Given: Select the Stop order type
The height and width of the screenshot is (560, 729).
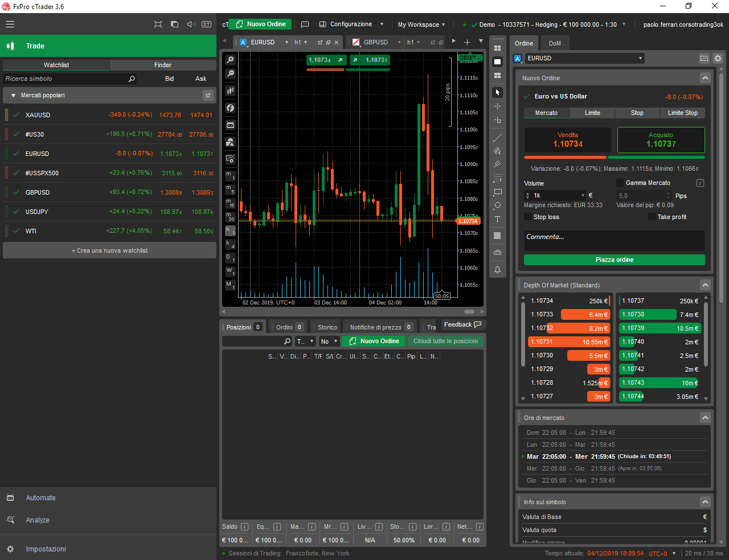Looking at the screenshot, I should pyautogui.click(x=637, y=113).
